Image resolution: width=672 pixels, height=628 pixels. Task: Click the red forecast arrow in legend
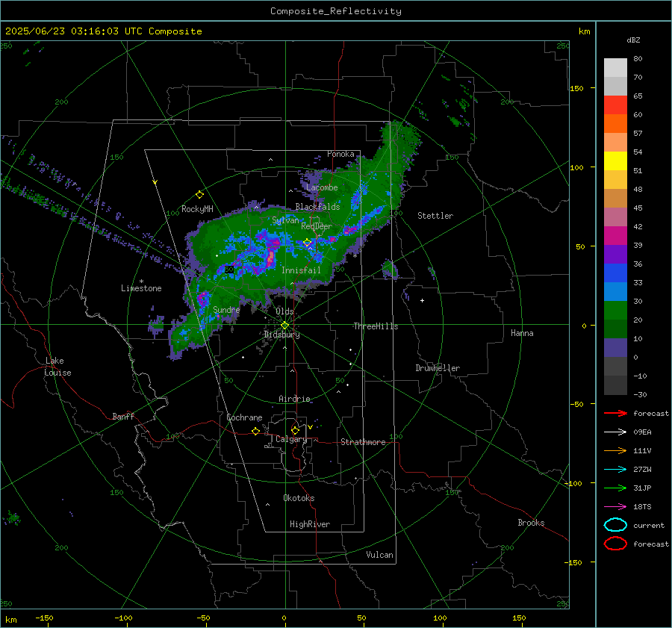[x=615, y=413]
